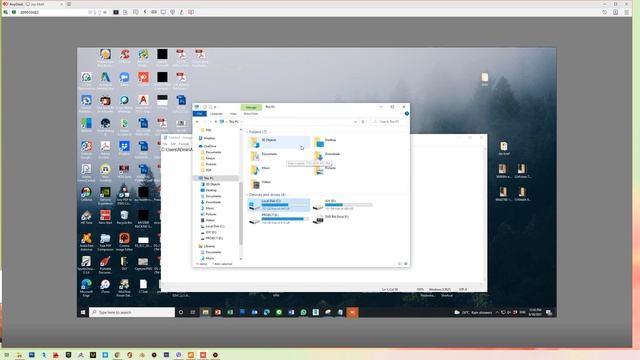Viewport: 640px width, 360px height.
Task: Select PROJECT (E:) in navigation tree
Action: (211, 238)
